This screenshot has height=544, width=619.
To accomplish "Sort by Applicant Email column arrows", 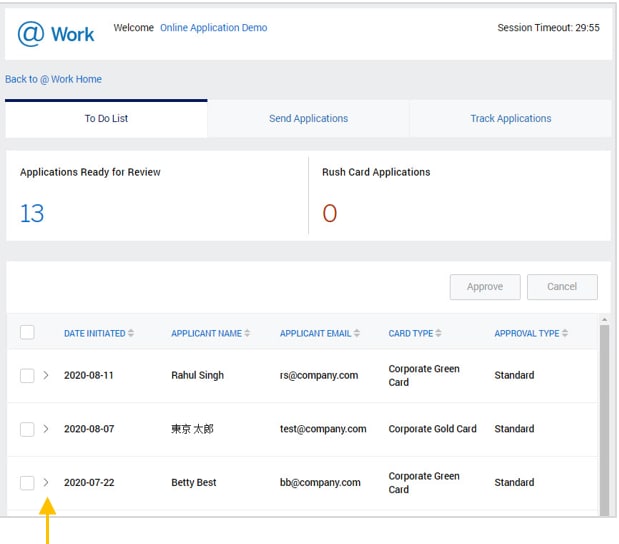I will [x=357, y=334].
